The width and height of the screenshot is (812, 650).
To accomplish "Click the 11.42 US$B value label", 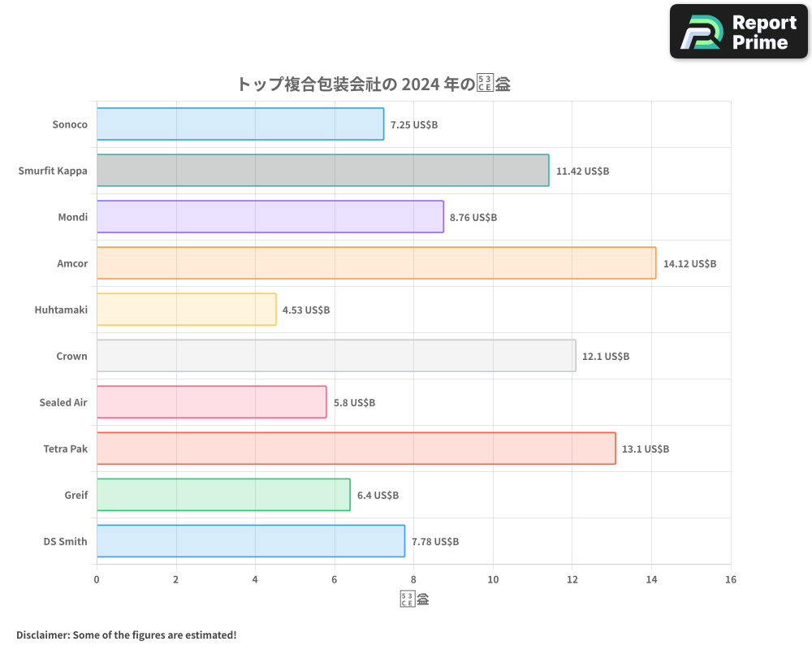I will [x=582, y=171].
